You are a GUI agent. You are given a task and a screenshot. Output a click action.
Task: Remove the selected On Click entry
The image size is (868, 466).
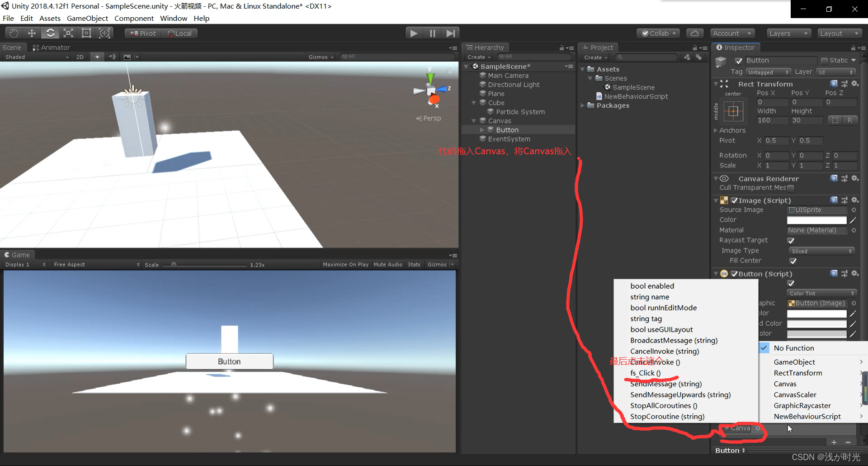pos(848,442)
